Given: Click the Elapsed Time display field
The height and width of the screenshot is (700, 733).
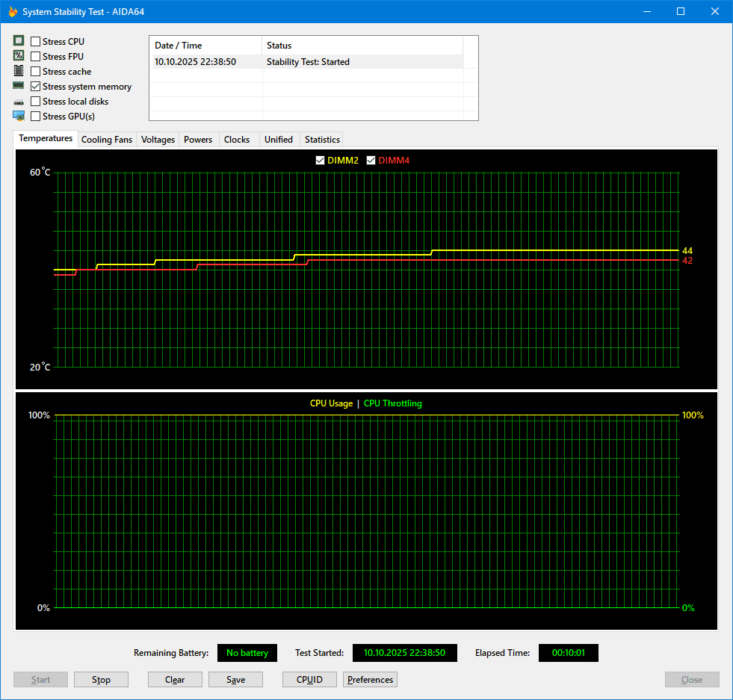Looking at the screenshot, I should click(568, 652).
